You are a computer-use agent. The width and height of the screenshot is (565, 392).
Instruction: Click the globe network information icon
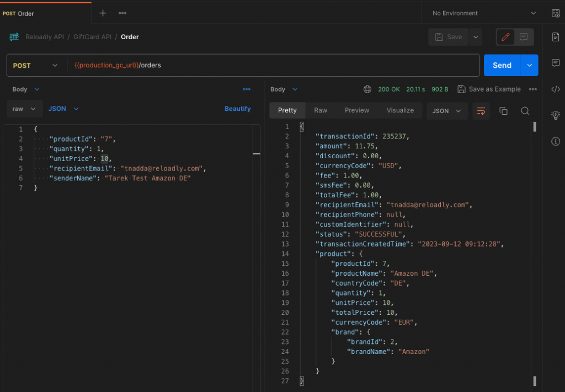tap(367, 89)
